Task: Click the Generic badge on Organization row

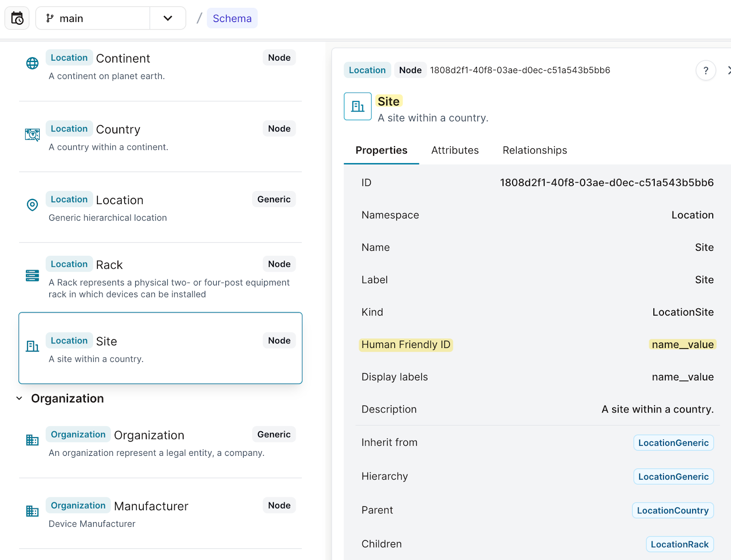Action: [x=274, y=434]
